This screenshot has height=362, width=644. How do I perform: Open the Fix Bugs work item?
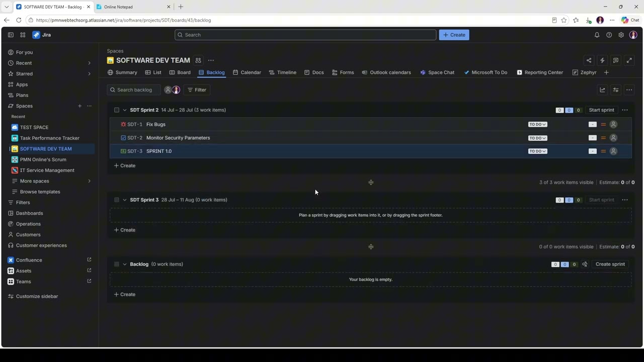pyautogui.click(x=156, y=124)
